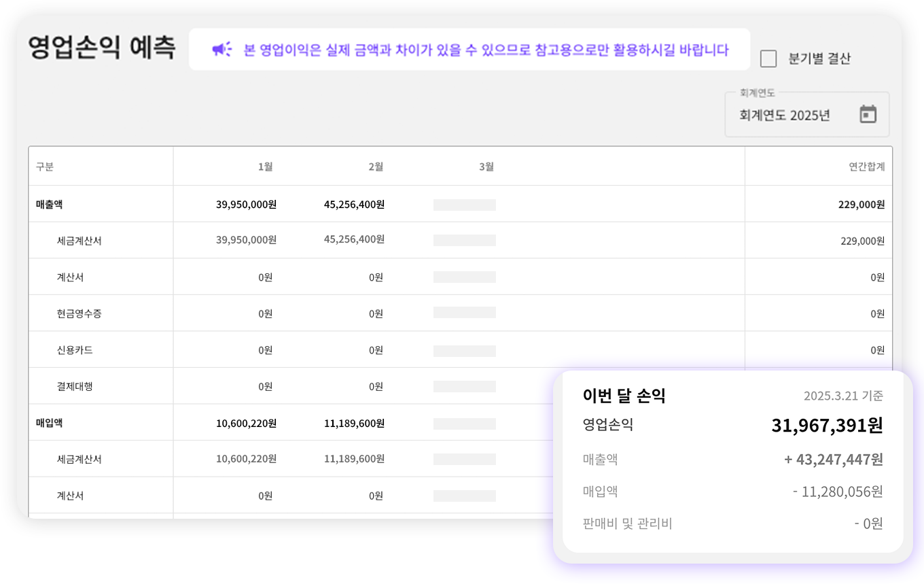Select the 1월 column header
The height and width of the screenshot is (584, 924).
click(x=266, y=167)
